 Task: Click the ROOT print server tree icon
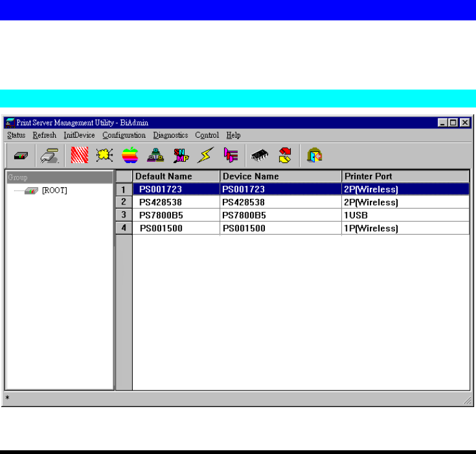31,191
